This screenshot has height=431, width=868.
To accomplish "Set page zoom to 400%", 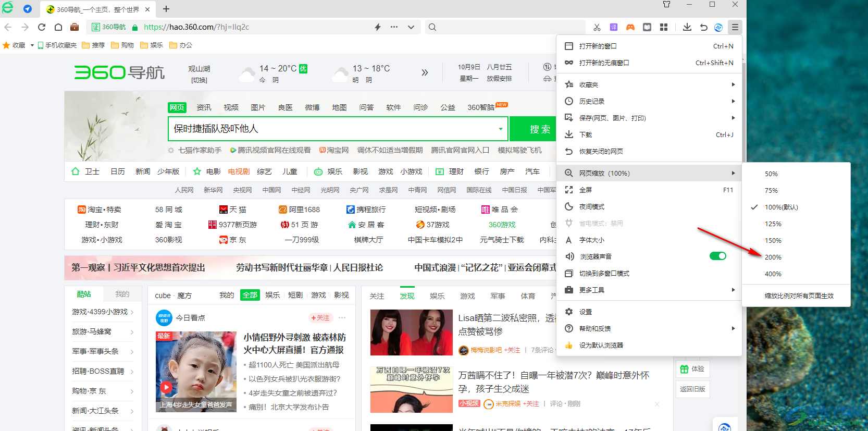I will click(796, 274).
